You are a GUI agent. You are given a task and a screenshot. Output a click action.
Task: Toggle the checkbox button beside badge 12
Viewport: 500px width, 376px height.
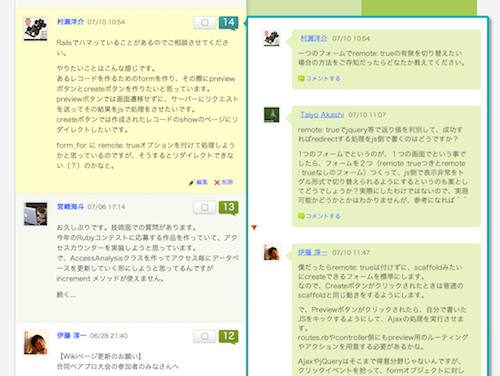tap(205, 336)
